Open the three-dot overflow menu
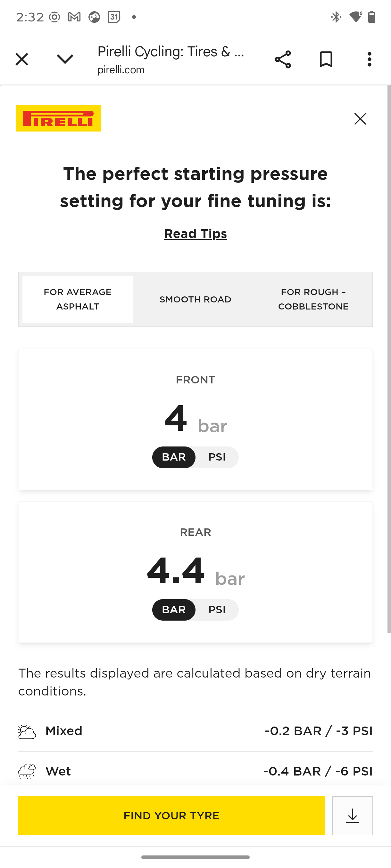This screenshot has height=868, width=391. pos(370,60)
